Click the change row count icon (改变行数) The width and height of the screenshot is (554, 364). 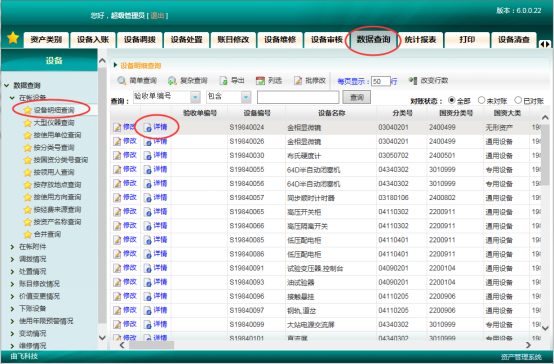pyautogui.click(x=413, y=81)
